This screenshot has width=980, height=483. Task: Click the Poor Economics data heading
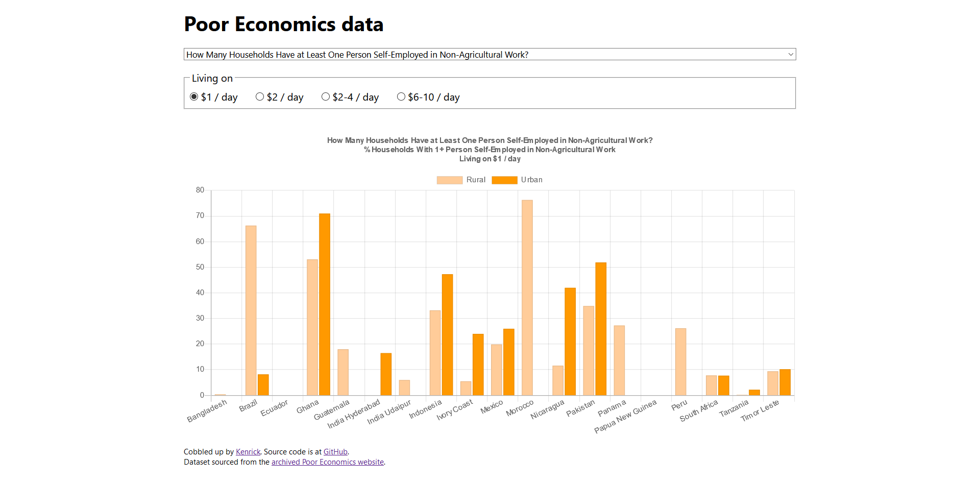point(284,23)
